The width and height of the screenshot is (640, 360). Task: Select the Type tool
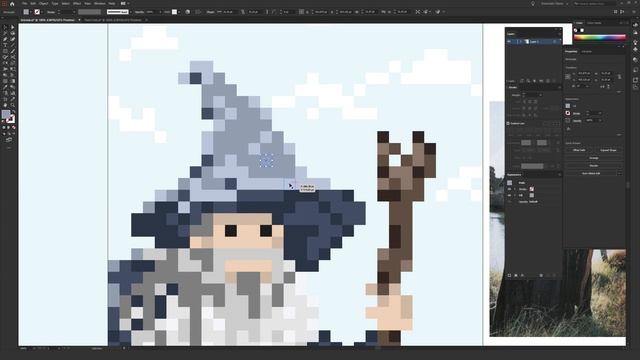(x=5, y=45)
